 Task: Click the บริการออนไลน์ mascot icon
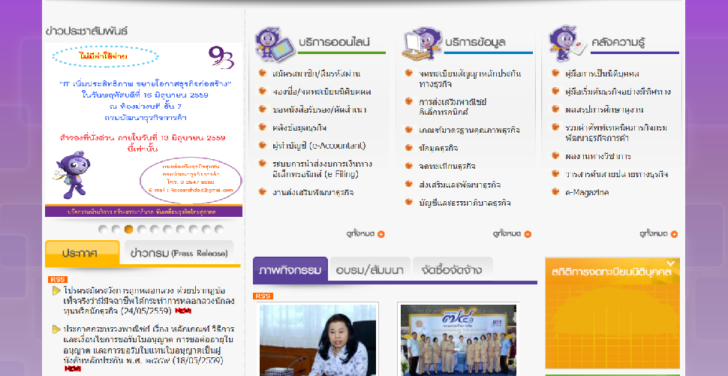tap(275, 44)
